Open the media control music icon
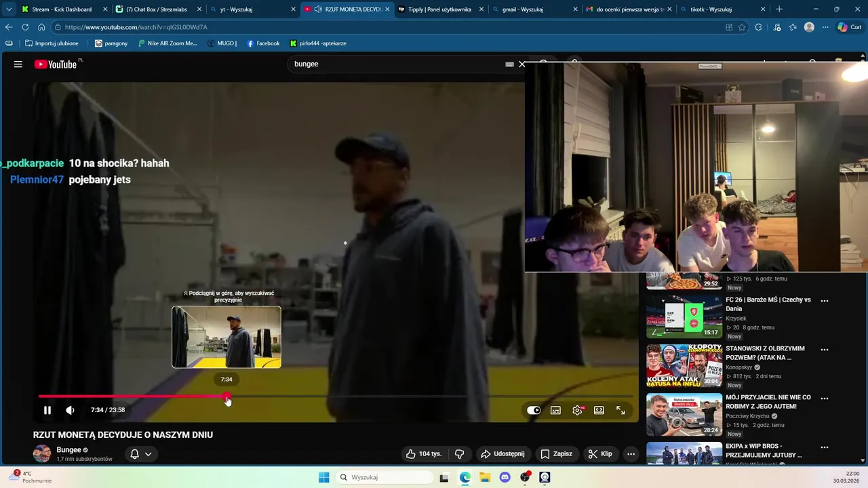 tap(776, 27)
